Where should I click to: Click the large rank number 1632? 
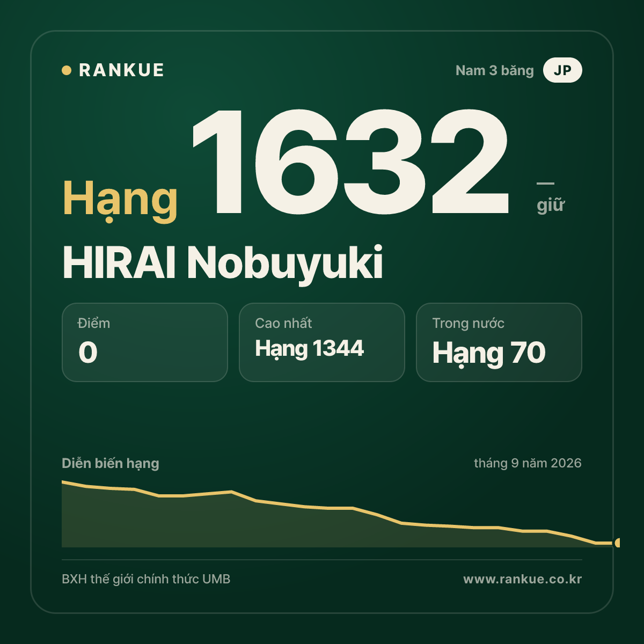pos(350,162)
